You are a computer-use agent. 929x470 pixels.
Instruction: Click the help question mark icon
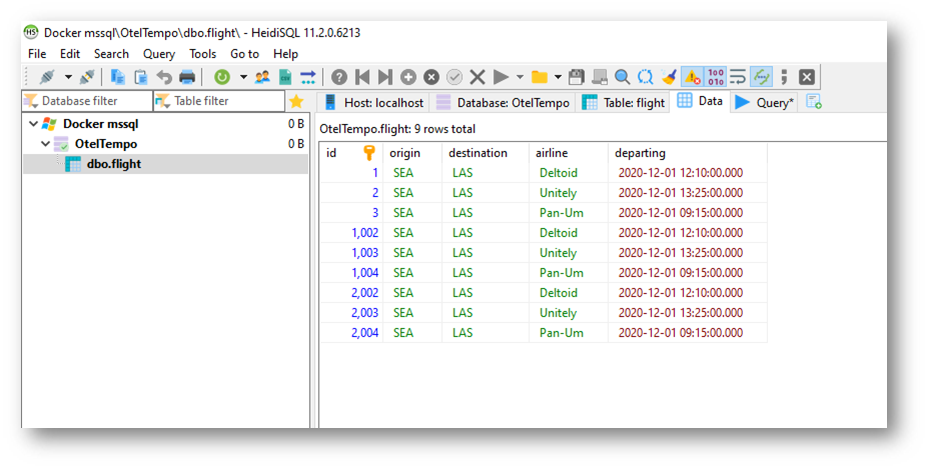pos(339,77)
